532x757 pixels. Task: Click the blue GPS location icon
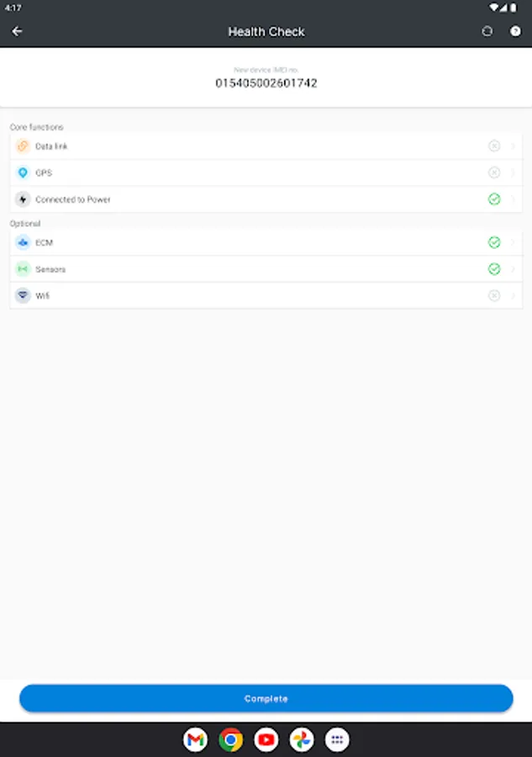[23, 172]
